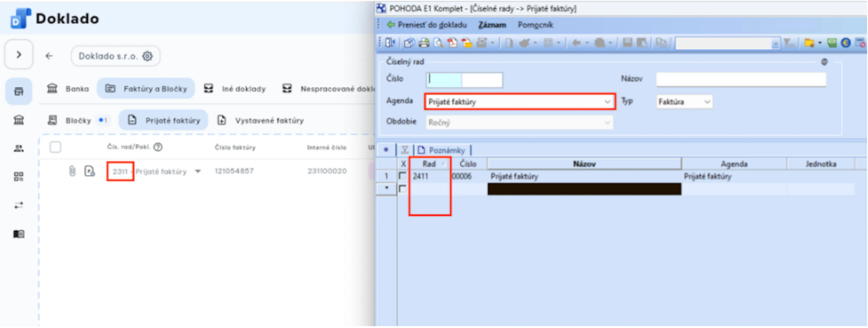Image resolution: width=868 pixels, height=328 pixels.
Task: Click the Agenda column header in POHODA table
Action: point(734,164)
